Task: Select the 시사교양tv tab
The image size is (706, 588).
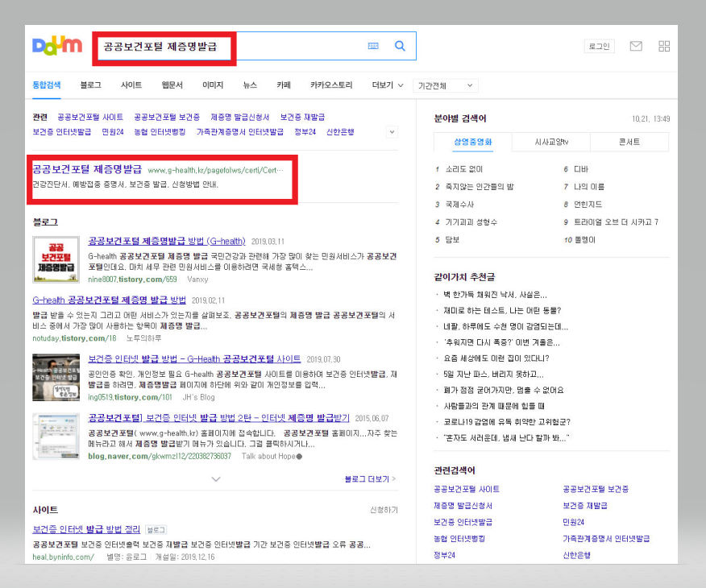Action: coord(551,142)
